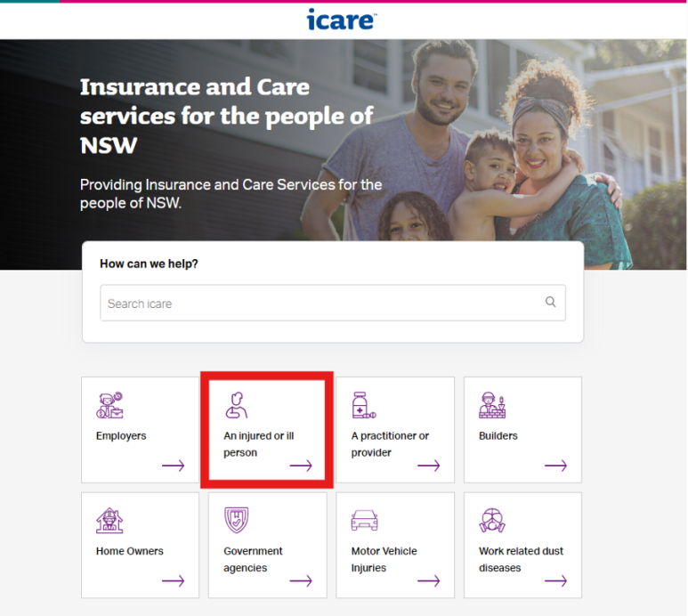Open the Employers link text
Image resolution: width=688 pixels, height=616 pixels.
121,435
